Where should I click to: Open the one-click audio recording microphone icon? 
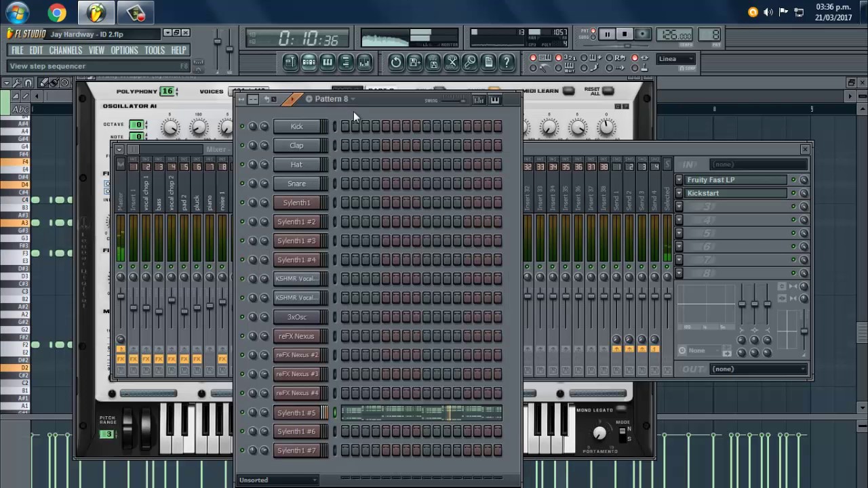(469, 62)
